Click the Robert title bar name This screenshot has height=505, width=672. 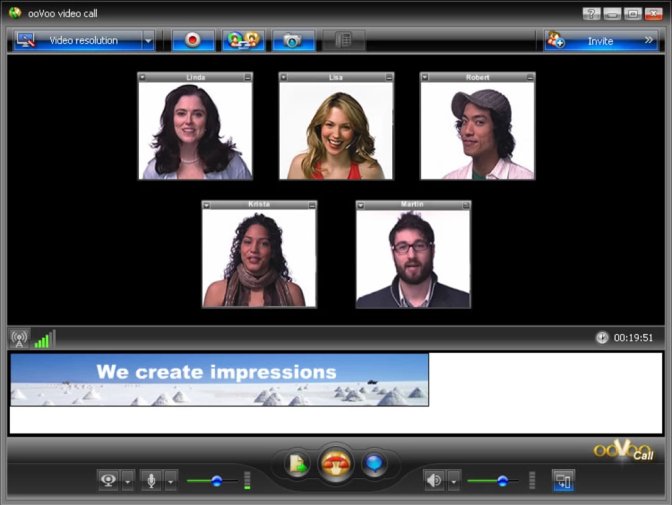coord(477,77)
